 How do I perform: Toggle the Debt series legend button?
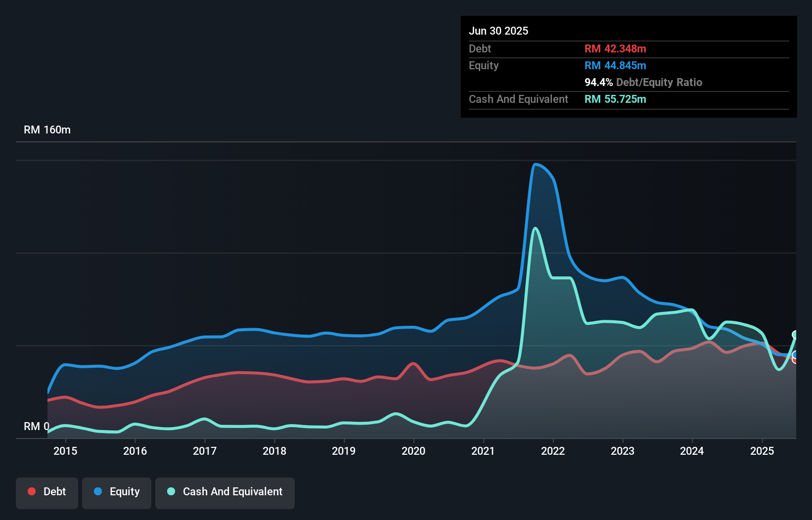tap(47, 492)
